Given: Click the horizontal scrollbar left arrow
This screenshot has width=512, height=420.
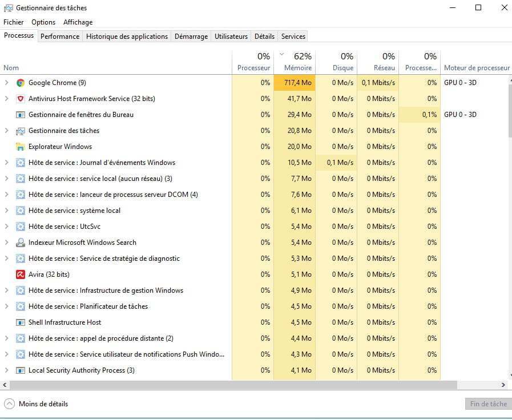Looking at the screenshot, I should (x=5, y=385).
